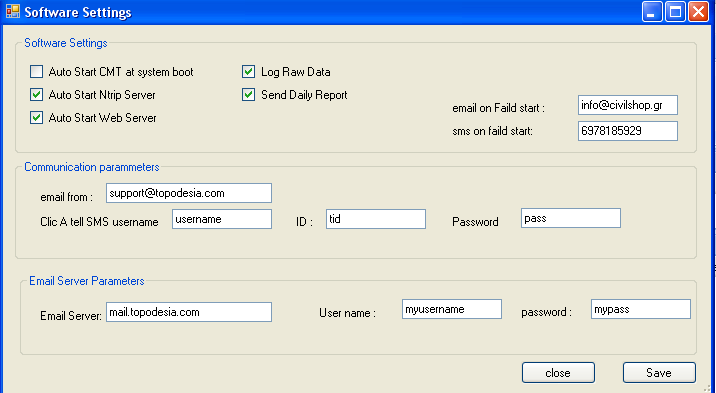Select the Communication Password field
716x393 pixels.
coord(570,218)
